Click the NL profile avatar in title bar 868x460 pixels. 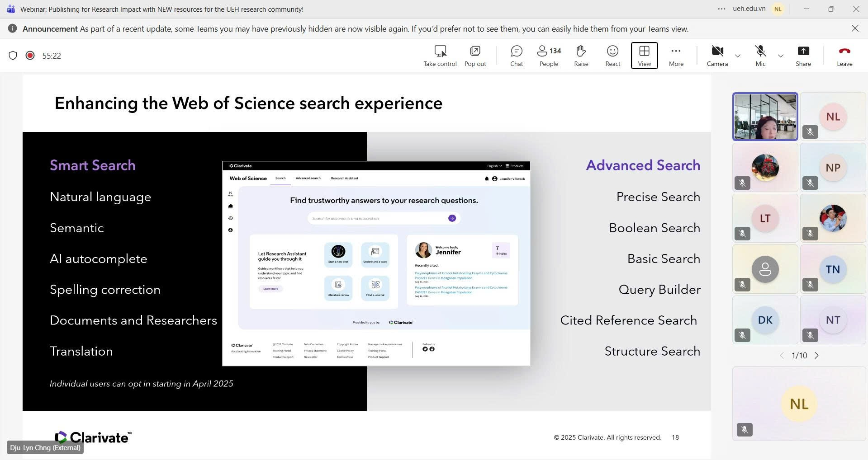[x=778, y=9]
